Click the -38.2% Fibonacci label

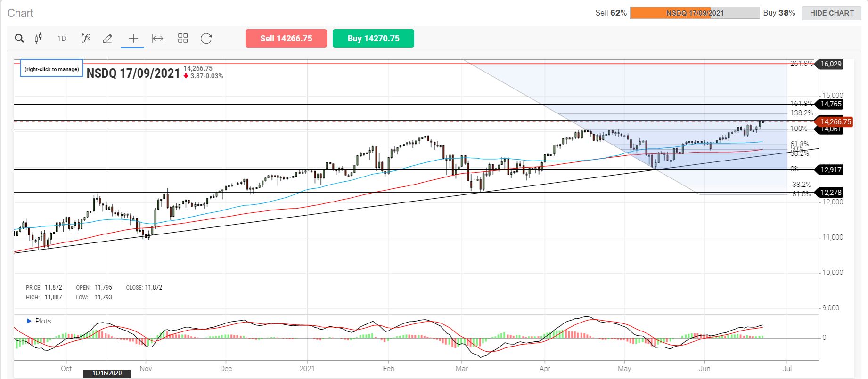point(801,185)
